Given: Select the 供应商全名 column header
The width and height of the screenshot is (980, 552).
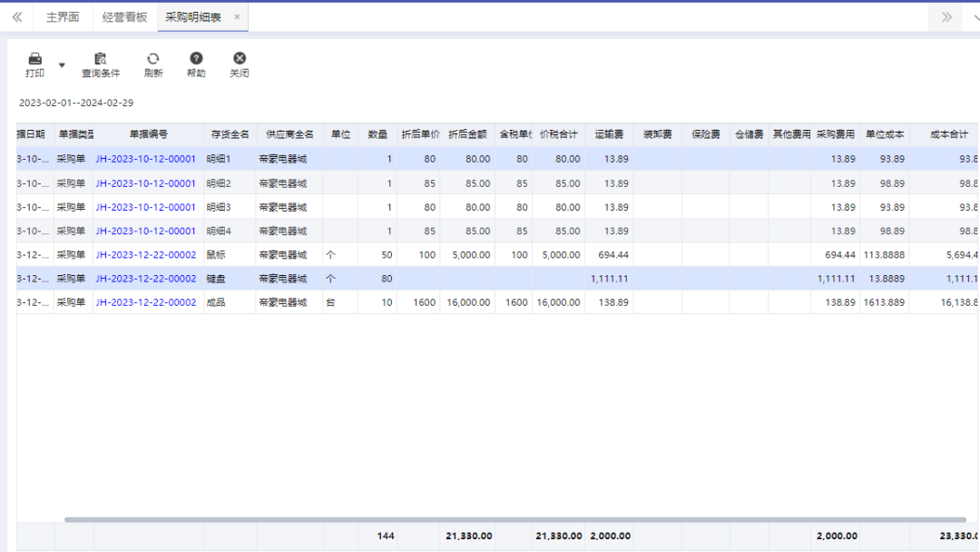Looking at the screenshot, I should click(x=289, y=134).
